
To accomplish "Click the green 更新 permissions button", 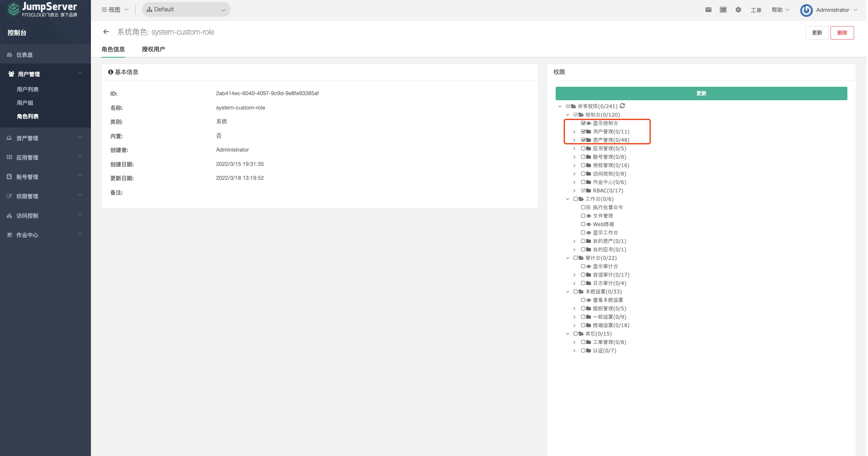I will (701, 93).
